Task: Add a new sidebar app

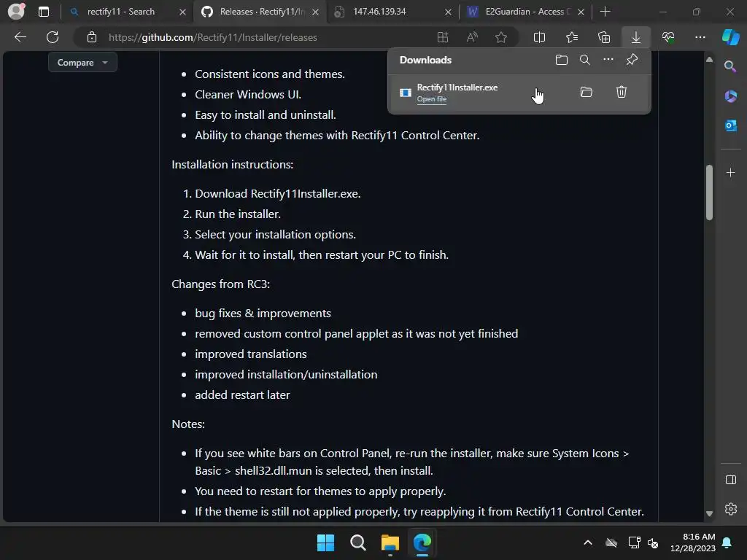Action: coord(730,172)
